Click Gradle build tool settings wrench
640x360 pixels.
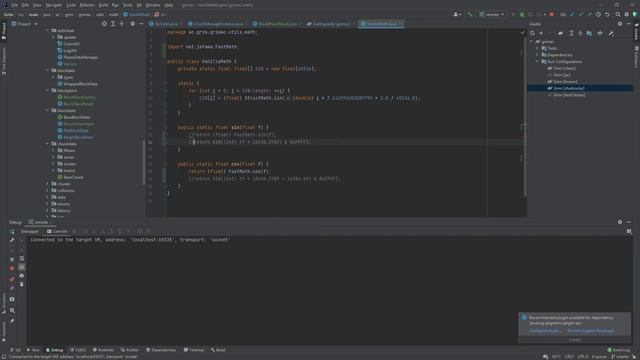coord(611,33)
